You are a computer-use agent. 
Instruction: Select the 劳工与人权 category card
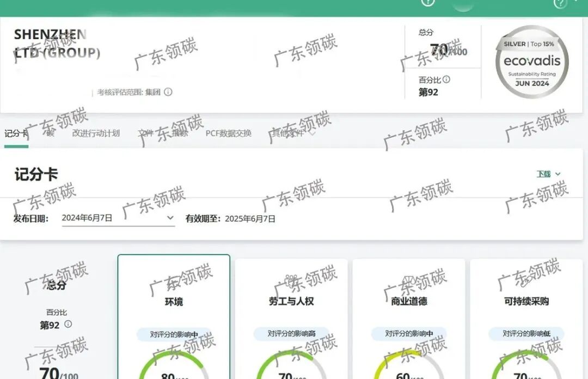point(293,316)
